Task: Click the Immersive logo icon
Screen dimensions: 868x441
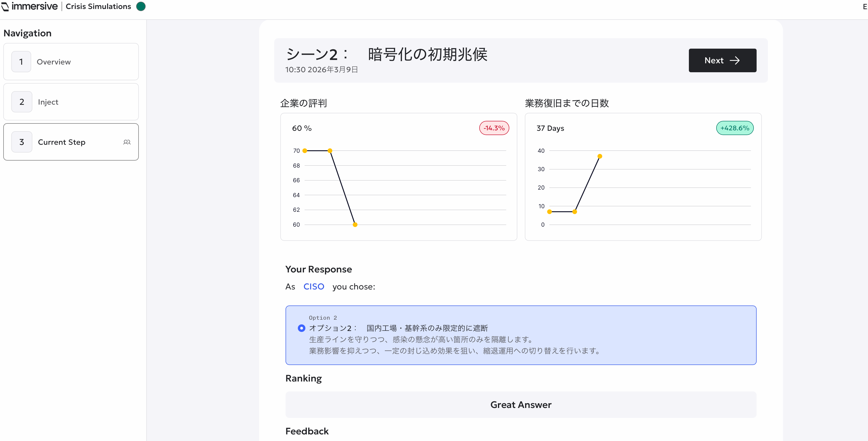Action: (5, 6)
